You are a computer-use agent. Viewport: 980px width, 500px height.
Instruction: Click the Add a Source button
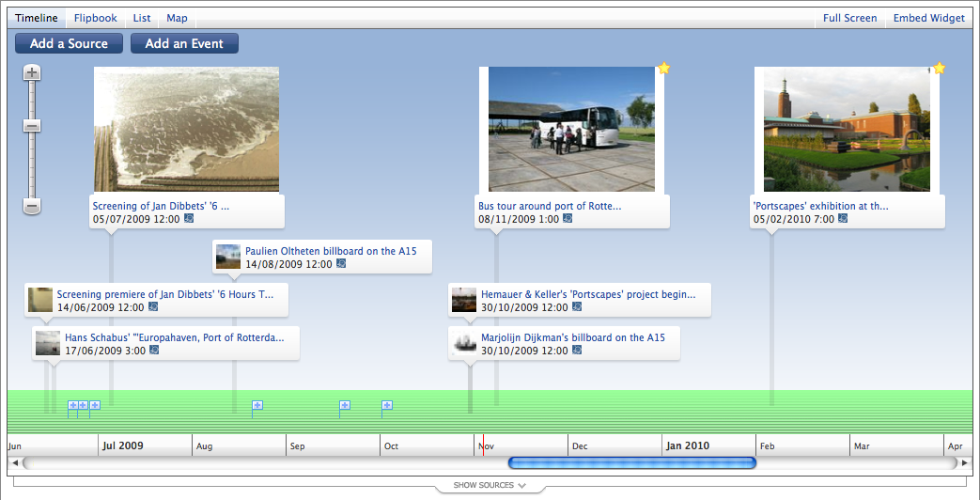(69, 43)
